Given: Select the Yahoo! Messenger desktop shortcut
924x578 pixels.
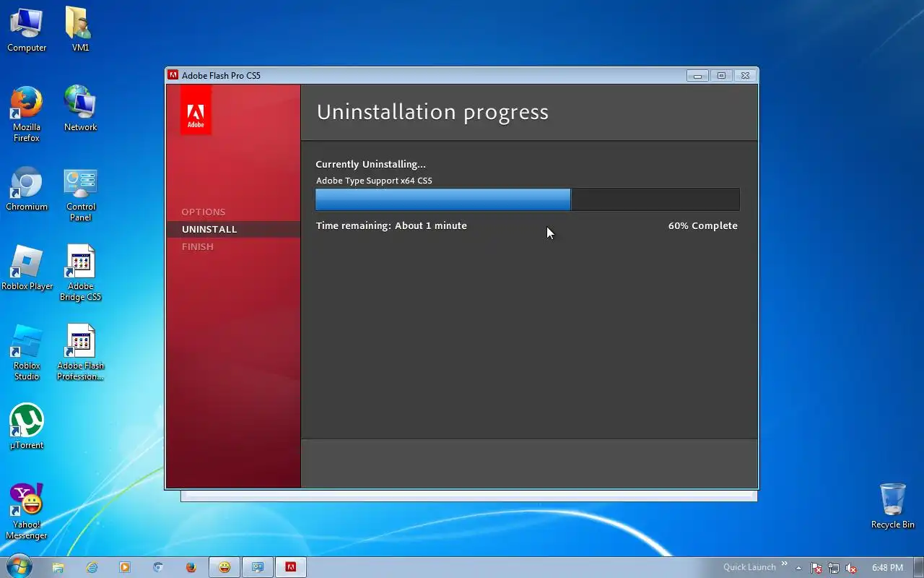Looking at the screenshot, I should click(27, 512).
